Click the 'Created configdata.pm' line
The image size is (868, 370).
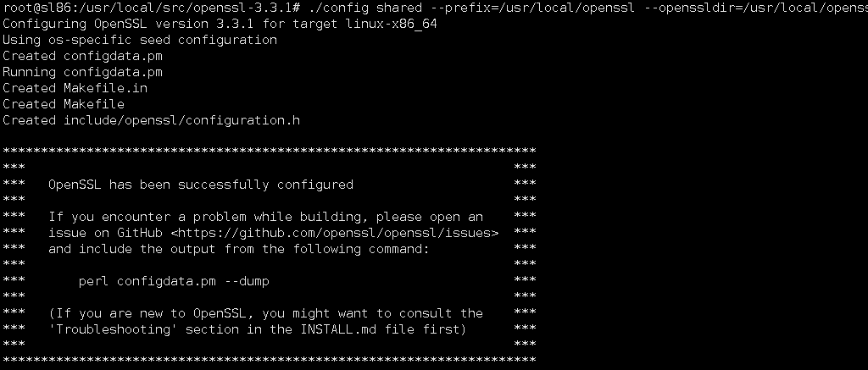tap(82, 56)
